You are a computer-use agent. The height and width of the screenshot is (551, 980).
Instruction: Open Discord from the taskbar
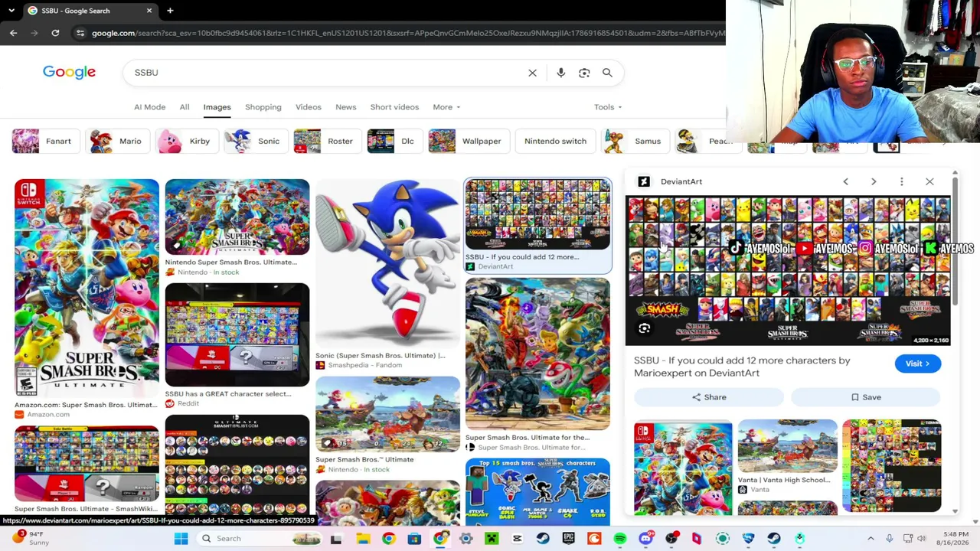[x=645, y=539]
